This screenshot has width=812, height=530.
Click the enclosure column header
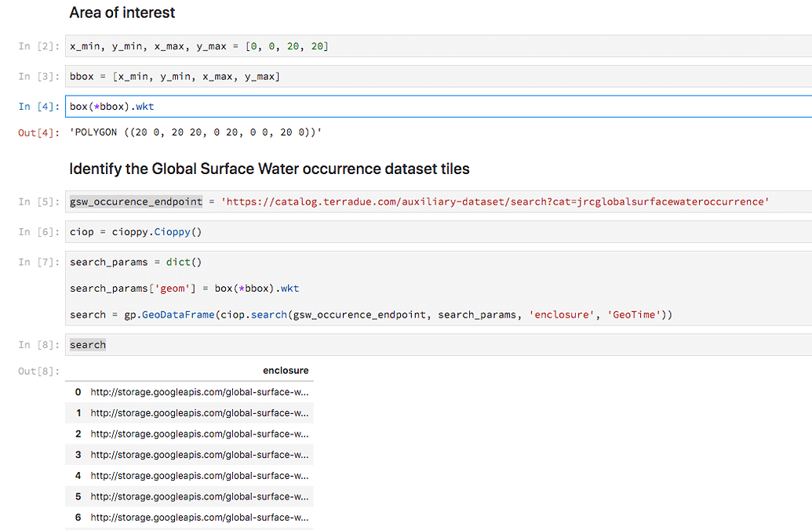(x=286, y=370)
